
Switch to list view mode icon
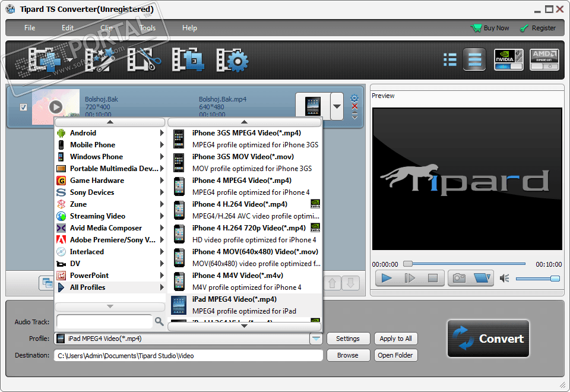click(450, 59)
